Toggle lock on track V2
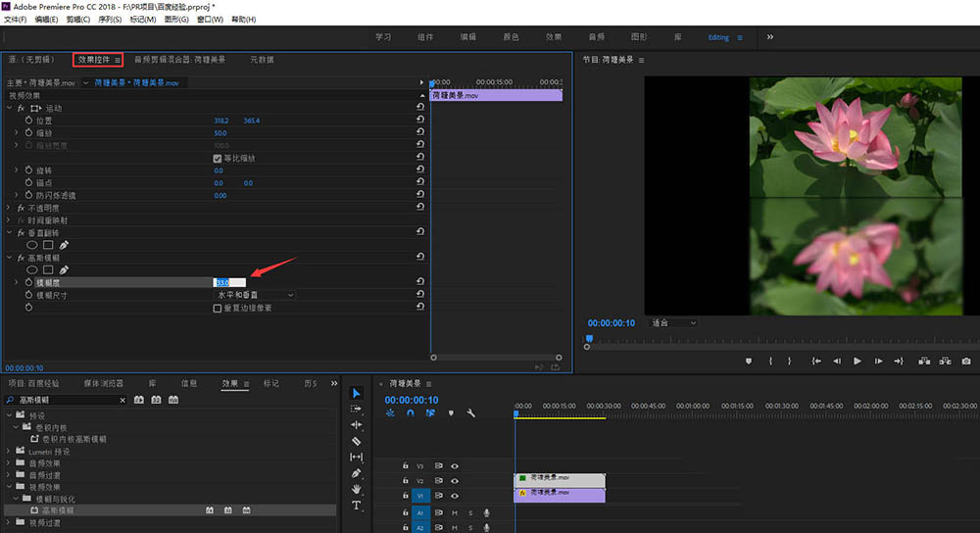 pyautogui.click(x=405, y=481)
